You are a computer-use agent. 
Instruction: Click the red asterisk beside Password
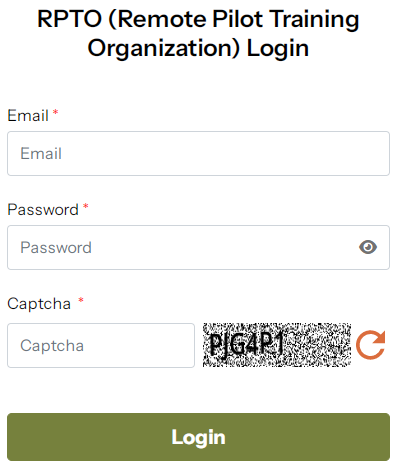point(86,206)
